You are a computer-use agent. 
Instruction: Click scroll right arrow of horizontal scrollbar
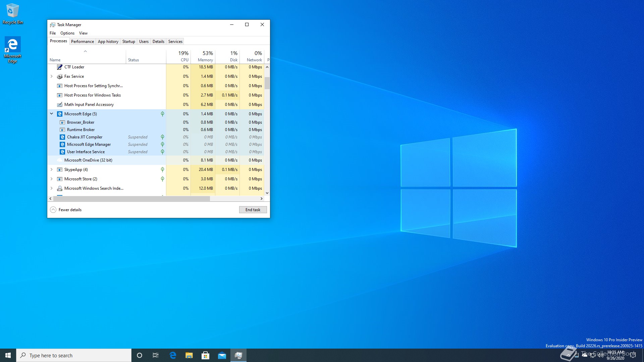click(x=262, y=199)
